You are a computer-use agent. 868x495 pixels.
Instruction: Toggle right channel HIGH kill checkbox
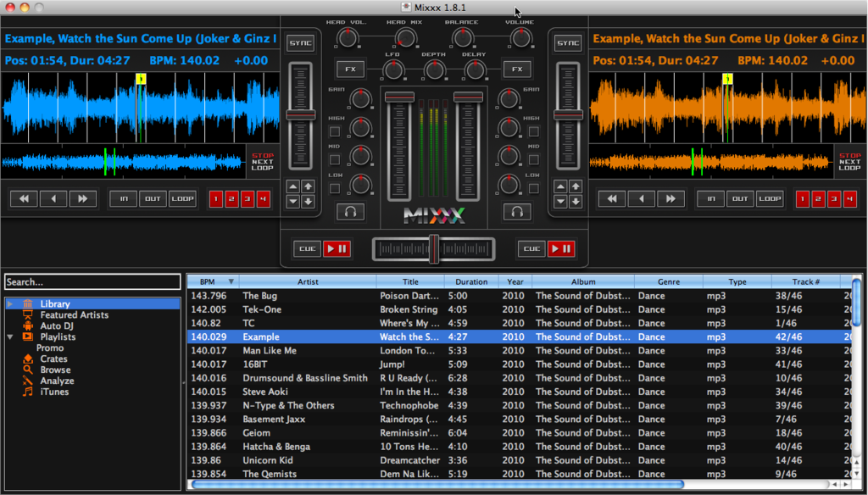(534, 131)
